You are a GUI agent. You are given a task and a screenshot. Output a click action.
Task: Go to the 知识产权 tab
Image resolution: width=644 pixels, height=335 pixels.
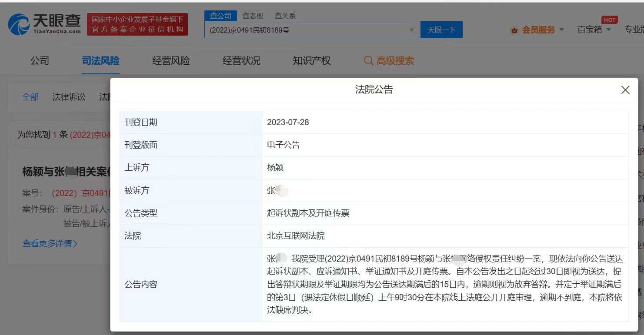(311, 61)
